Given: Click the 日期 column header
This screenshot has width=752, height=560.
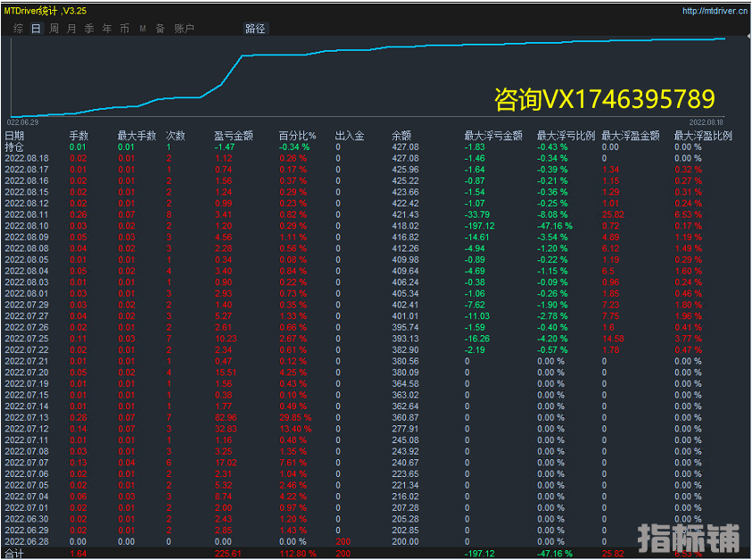Looking at the screenshot, I should pyautogui.click(x=15, y=136).
